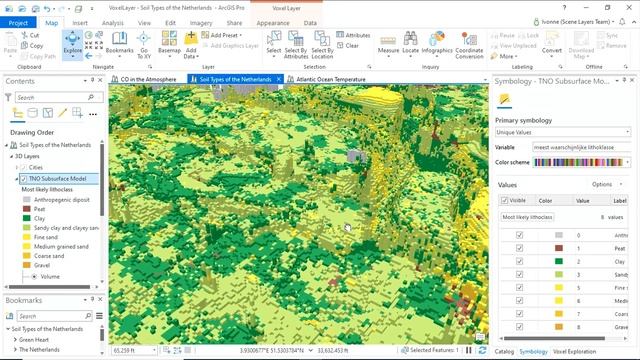The height and width of the screenshot is (360, 640).
Task: Click the Add Data button
Action: [191, 44]
